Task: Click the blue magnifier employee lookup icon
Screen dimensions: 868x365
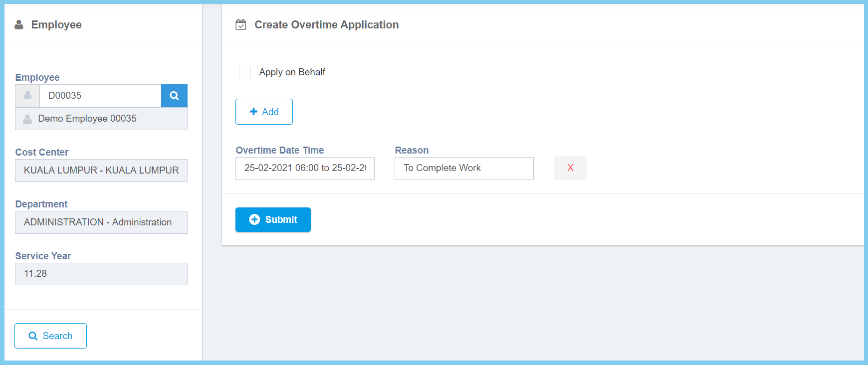Action: tap(174, 96)
